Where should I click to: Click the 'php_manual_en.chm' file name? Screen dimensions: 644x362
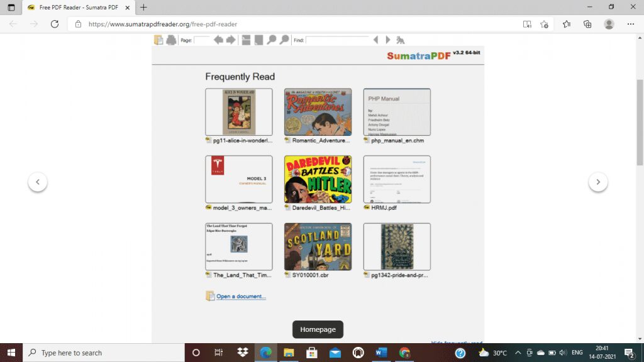[x=397, y=140]
